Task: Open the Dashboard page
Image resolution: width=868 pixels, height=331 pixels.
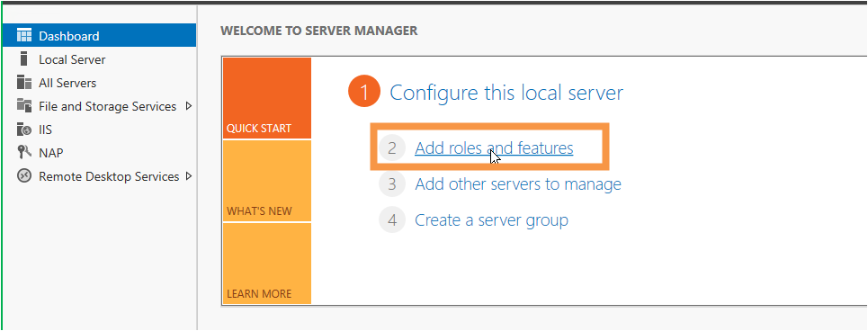Action: tap(100, 36)
